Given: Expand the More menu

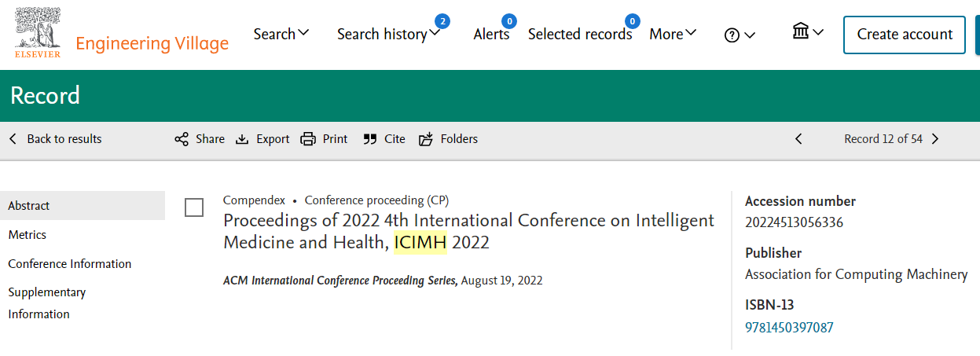Looking at the screenshot, I should pyautogui.click(x=673, y=34).
